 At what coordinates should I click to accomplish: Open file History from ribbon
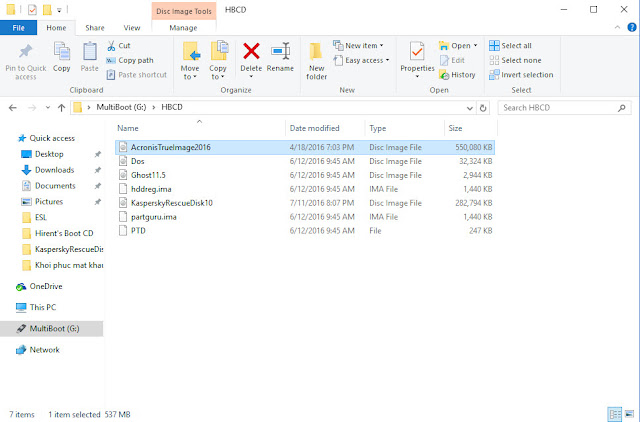tap(457, 75)
